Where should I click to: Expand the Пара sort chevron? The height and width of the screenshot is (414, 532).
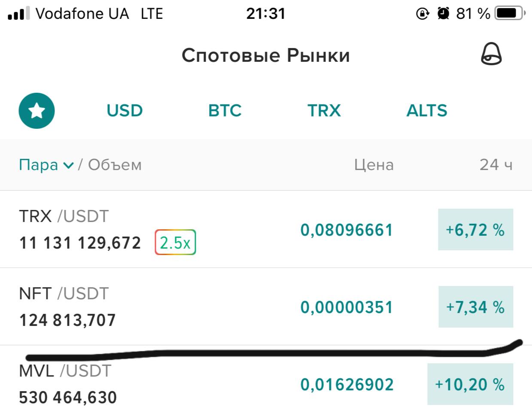coord(68,165)
